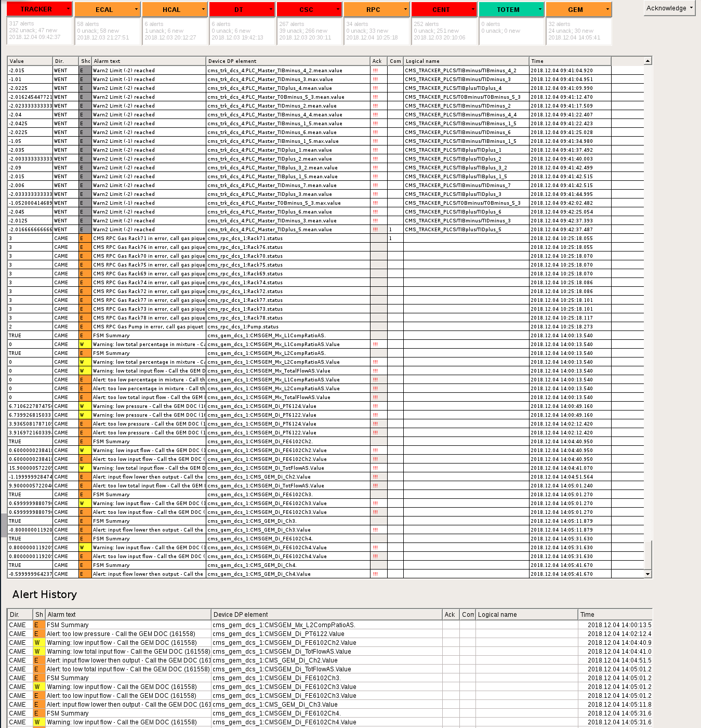Select the RPC subsystem button
The width and height of the screenshot is (701, 728).
coord(373,9)
